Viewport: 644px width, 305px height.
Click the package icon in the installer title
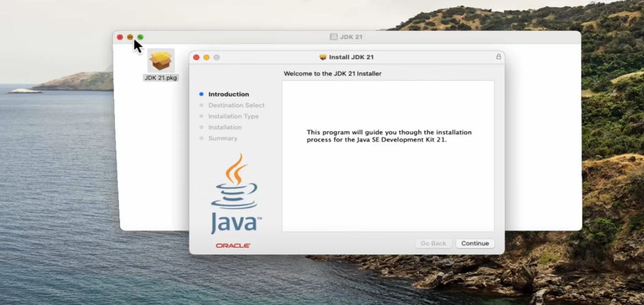coord(323,57)
